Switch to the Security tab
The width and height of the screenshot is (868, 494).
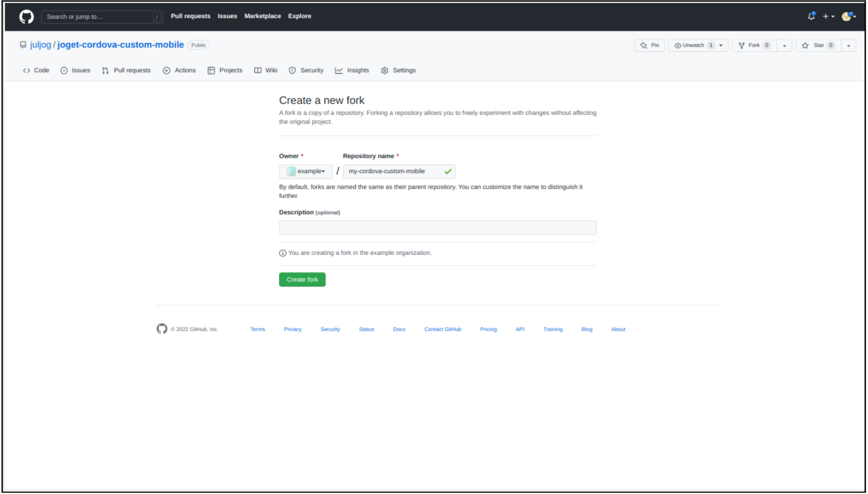tap(306, 71)
